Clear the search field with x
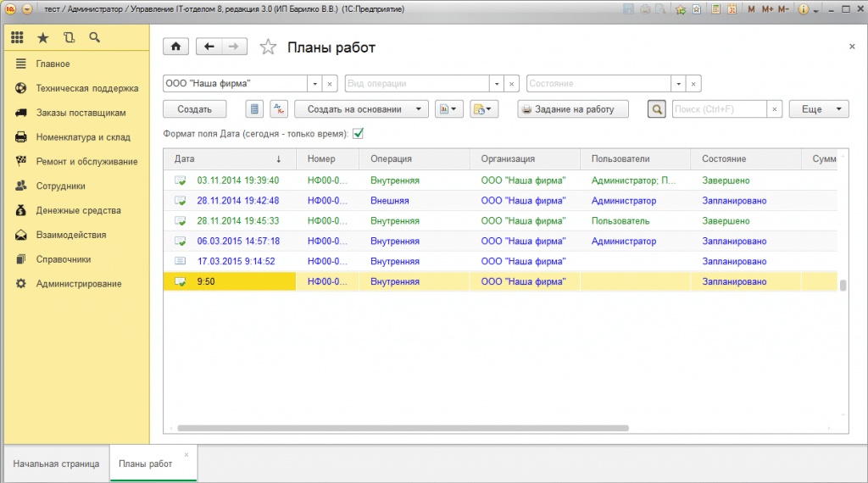 (775, 109)
